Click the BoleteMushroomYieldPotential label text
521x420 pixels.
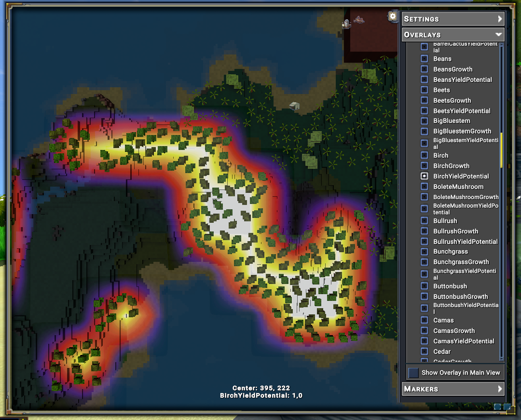click(466, 209)
